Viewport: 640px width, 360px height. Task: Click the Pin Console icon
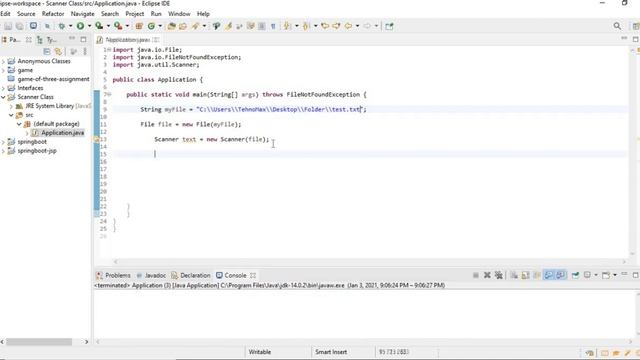tap(576, 276)
